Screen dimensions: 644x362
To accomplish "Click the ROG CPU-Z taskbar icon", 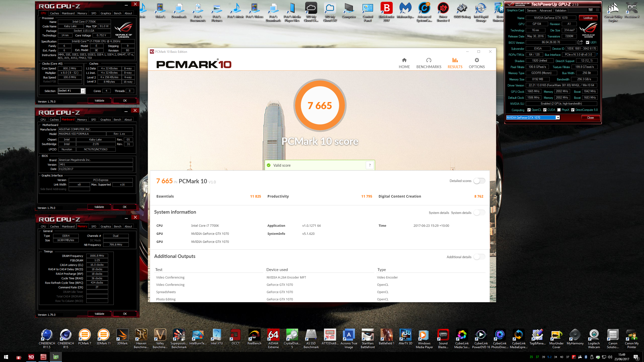I will (43, 357).
